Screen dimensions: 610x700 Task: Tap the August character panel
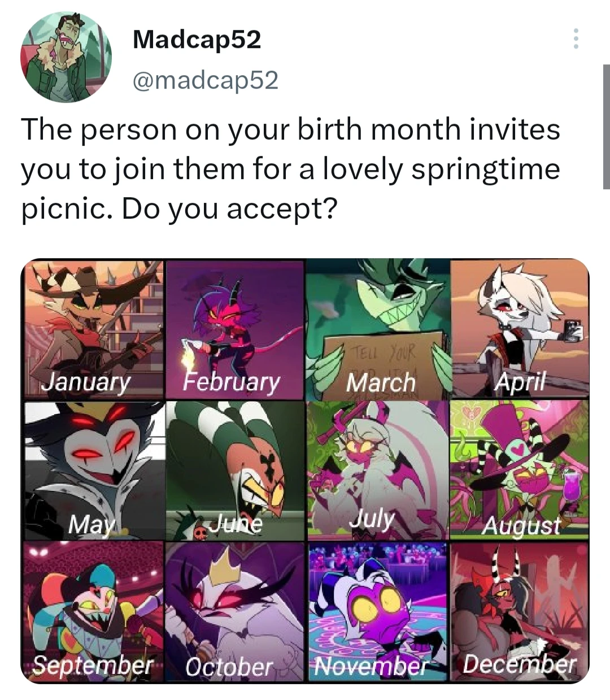pos(520,471)
